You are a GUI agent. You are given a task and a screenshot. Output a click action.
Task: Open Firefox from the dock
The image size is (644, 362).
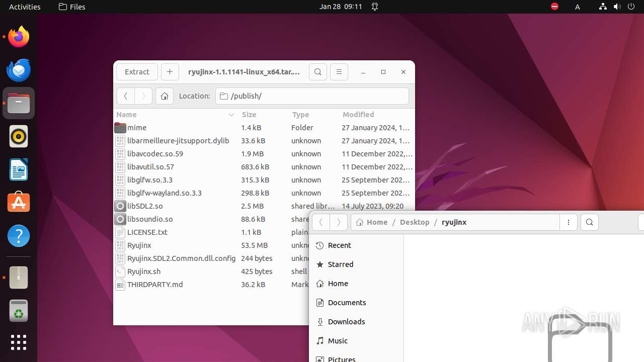pos(19,37)
